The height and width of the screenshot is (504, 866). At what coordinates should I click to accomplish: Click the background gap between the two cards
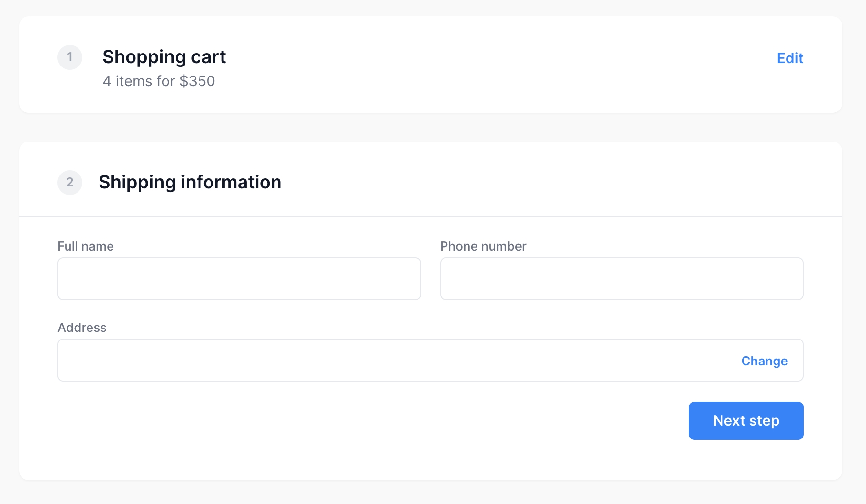[x=431, y=127]
